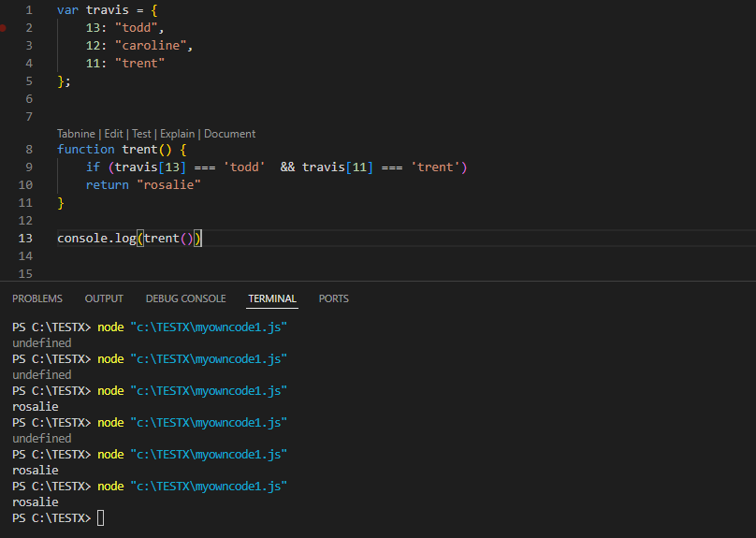Click the Document code lens link
The height and width of the screenshot is (538, 756).
(229, 134)
